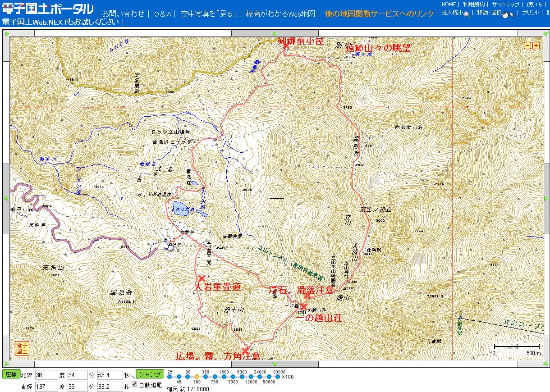Pan map northeast with top-right corner arrow
Screen dimensions: 550x392
tap(546, 33)
